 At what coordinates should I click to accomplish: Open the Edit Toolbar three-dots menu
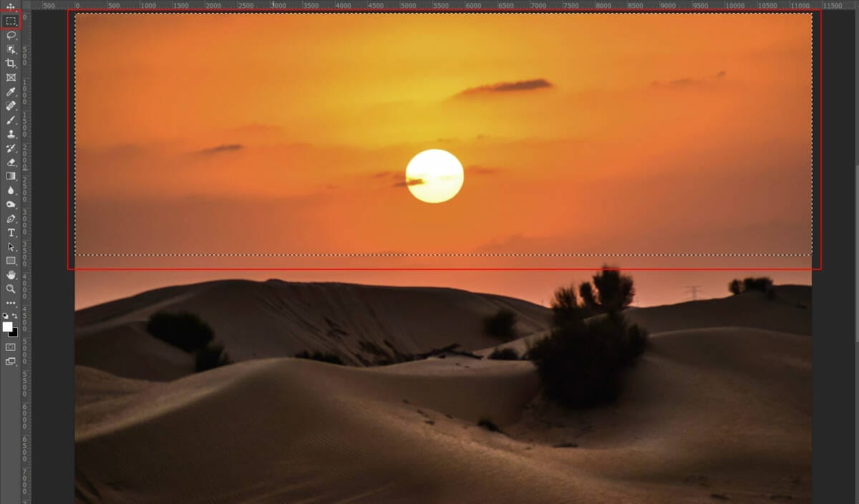tap(11, 303)
